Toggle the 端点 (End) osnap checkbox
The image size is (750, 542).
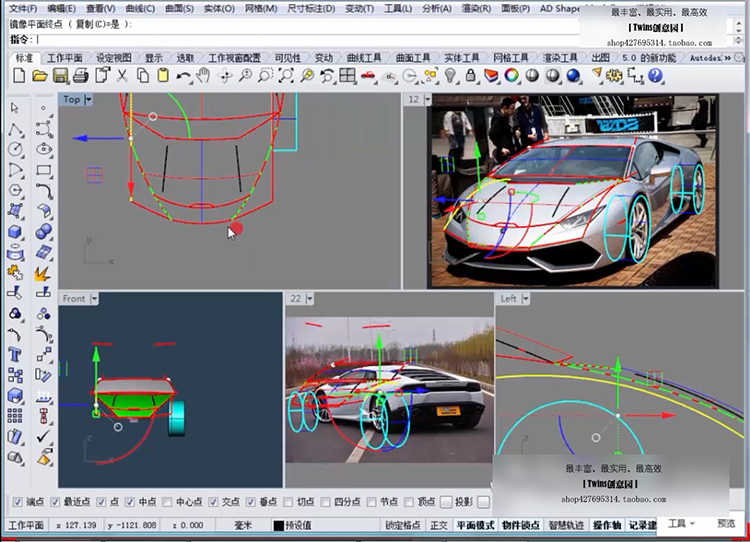point(16,502)
